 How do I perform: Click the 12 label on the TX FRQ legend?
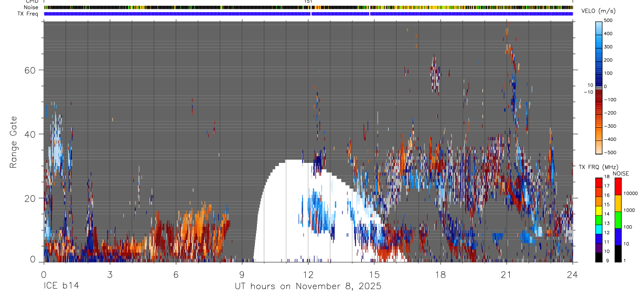[x=606, y=233]
